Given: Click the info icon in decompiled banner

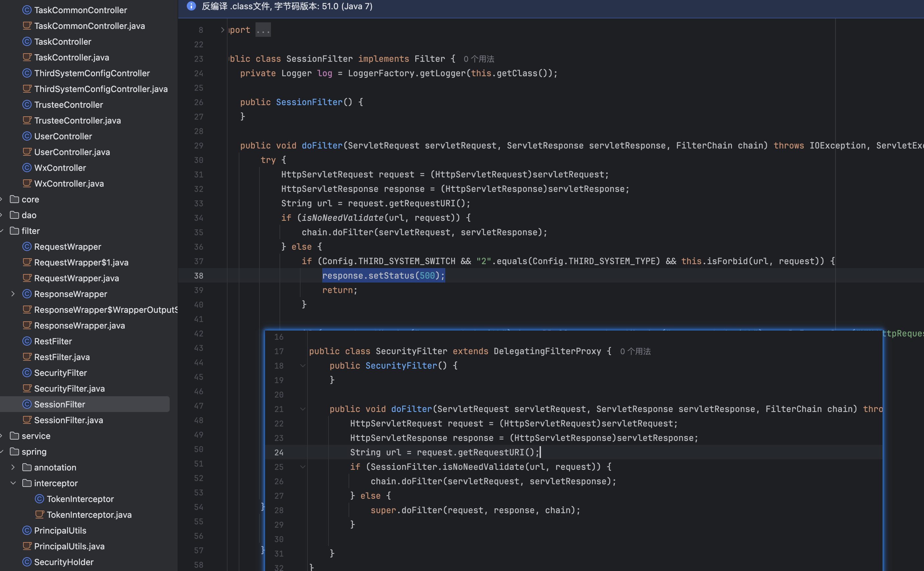Looking at the screenshot, I should [191, 6].
